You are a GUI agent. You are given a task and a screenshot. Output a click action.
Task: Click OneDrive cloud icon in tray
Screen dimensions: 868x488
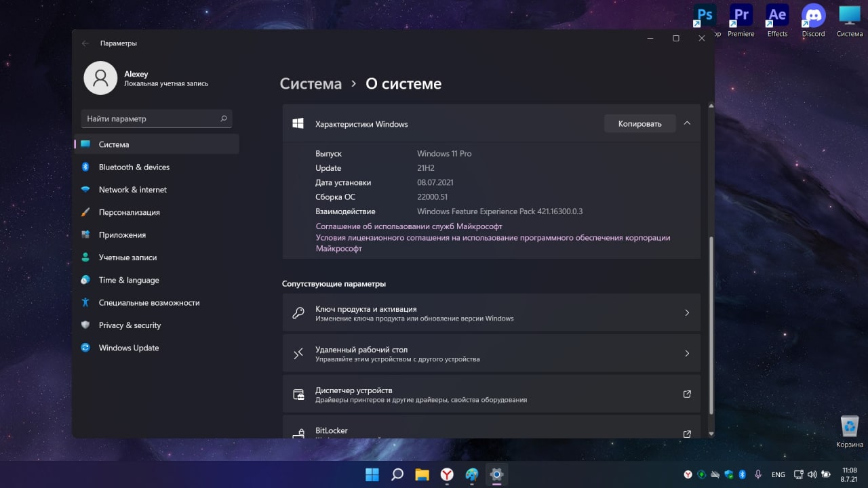click(715, 474)
